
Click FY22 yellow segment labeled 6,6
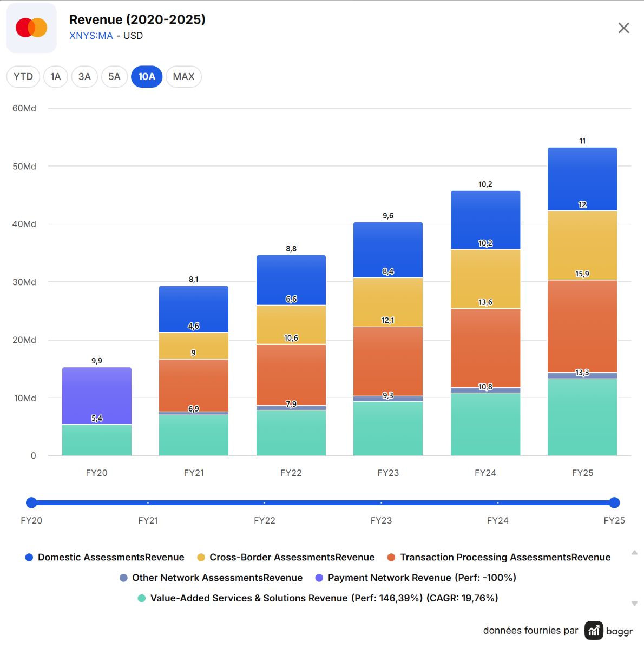click(x=291, y=325)
